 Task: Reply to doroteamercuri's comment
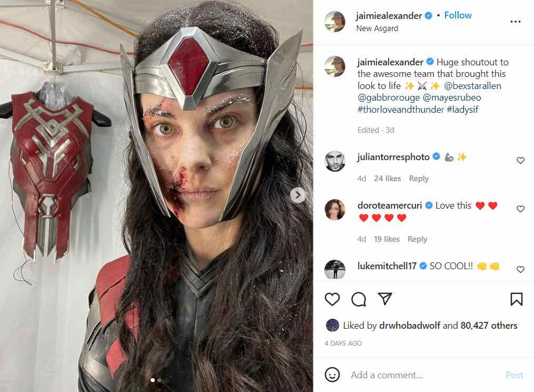pyautogui.click(x=417, y=239)
